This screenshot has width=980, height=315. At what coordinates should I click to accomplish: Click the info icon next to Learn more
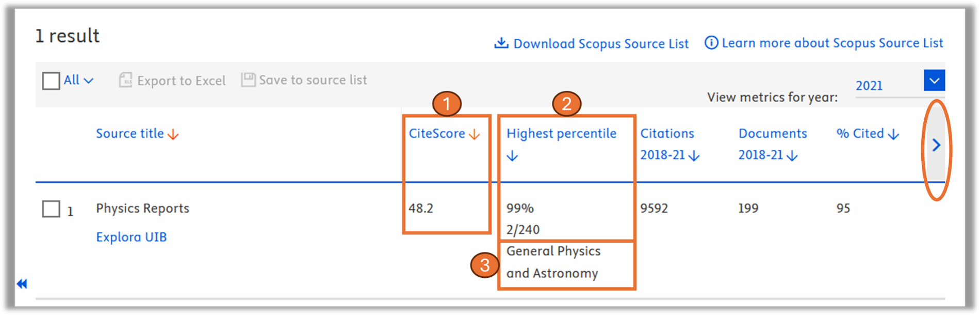pyautogui.click(x=711, y=43)
